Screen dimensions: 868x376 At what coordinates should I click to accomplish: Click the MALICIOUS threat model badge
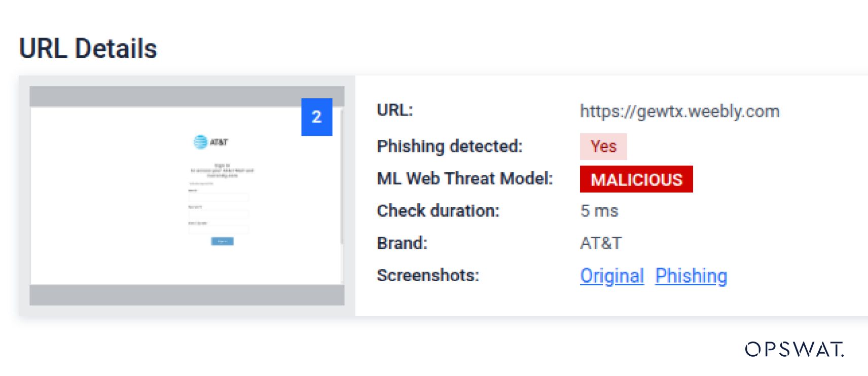(637, 179)
